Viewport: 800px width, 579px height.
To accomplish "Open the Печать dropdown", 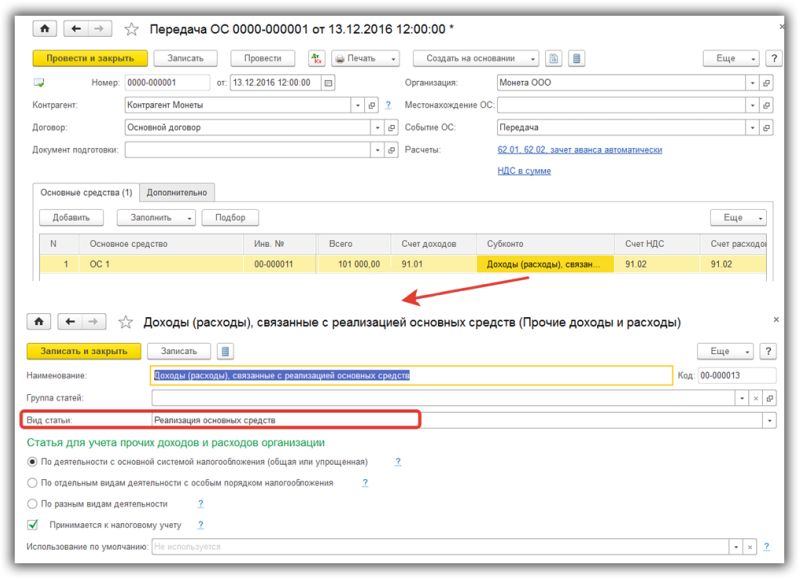I will [365, 58].
